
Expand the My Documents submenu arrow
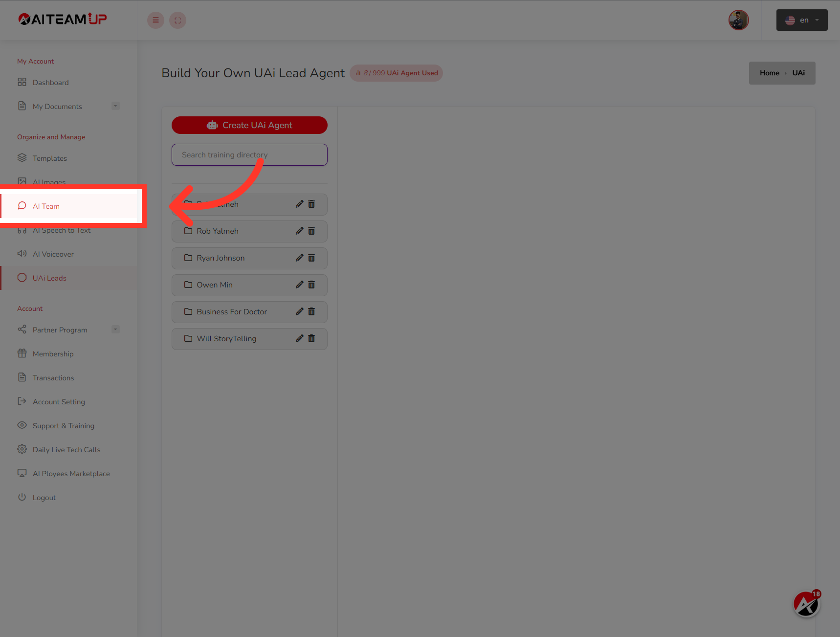point(115,106)
